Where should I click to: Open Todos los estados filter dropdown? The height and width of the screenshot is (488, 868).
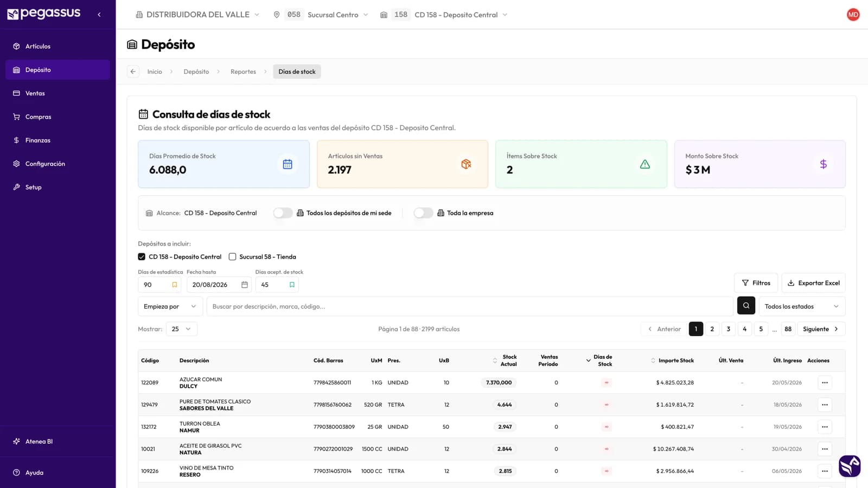point(802,306)
